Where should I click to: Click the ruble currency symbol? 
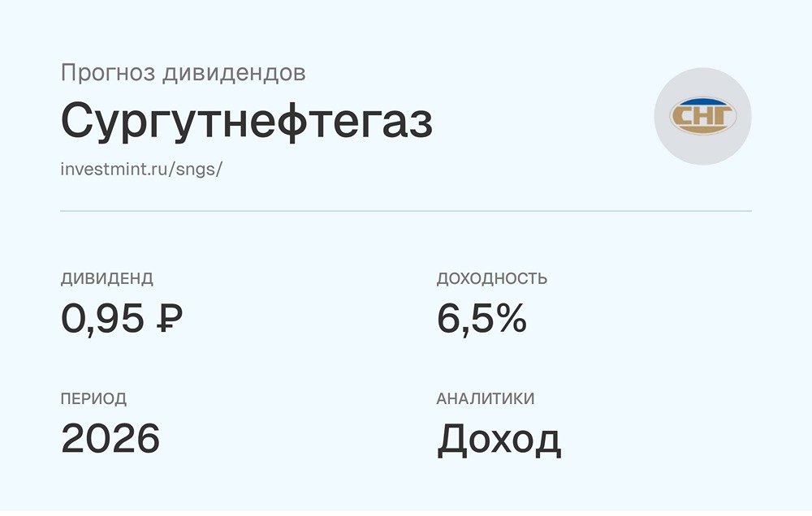tap(169, 318)
